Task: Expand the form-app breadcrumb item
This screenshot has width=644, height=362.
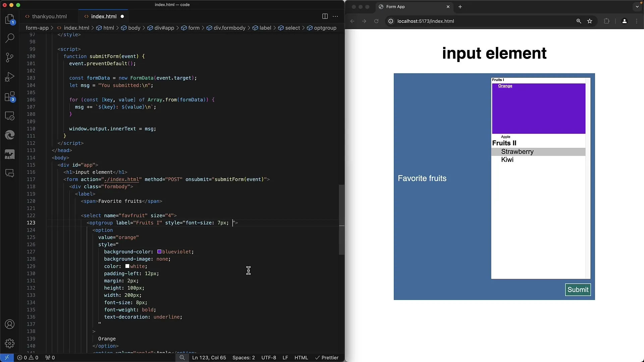Action: point(37,28)
